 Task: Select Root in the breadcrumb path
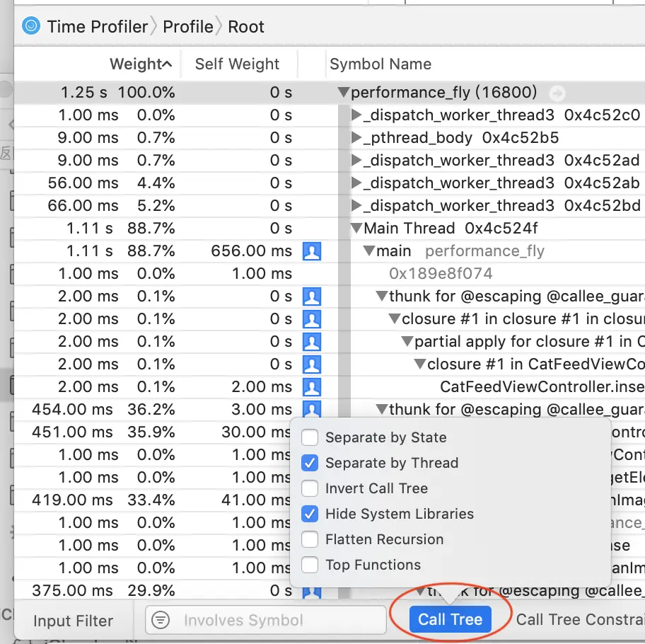pyautogui.click(x=246, y=27)
